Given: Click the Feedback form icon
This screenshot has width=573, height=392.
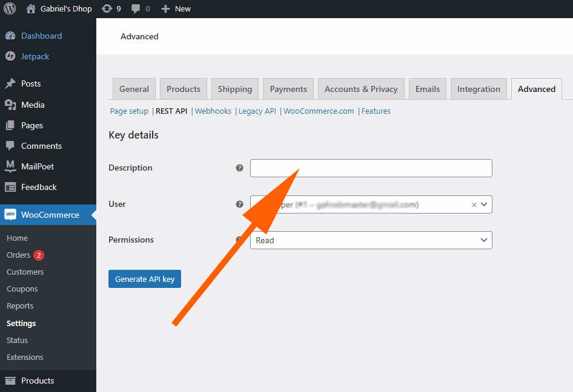Looking at the screenshot, I should click(x=10, y=188).
